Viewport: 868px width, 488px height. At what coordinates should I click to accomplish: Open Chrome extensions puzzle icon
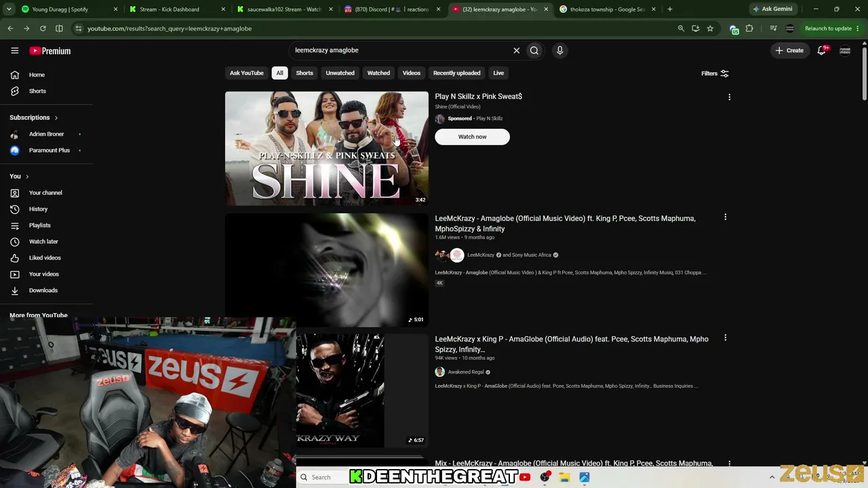click(x=749, y=28)
